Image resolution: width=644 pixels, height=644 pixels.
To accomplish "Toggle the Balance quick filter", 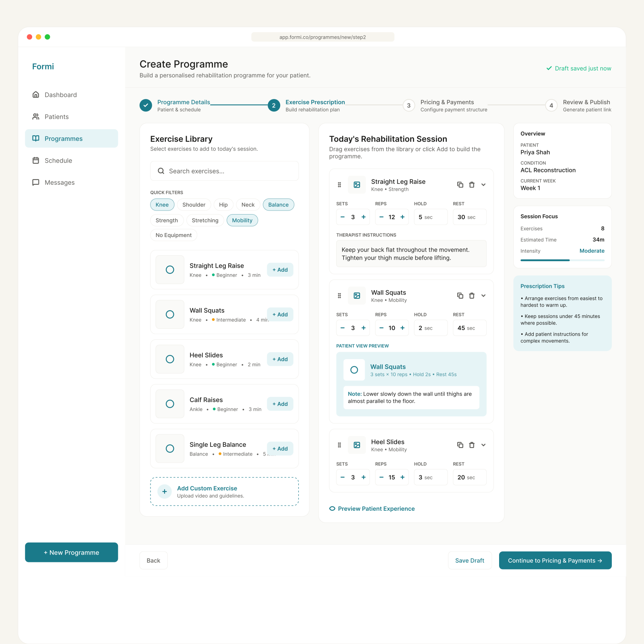I will pos(279,205).
